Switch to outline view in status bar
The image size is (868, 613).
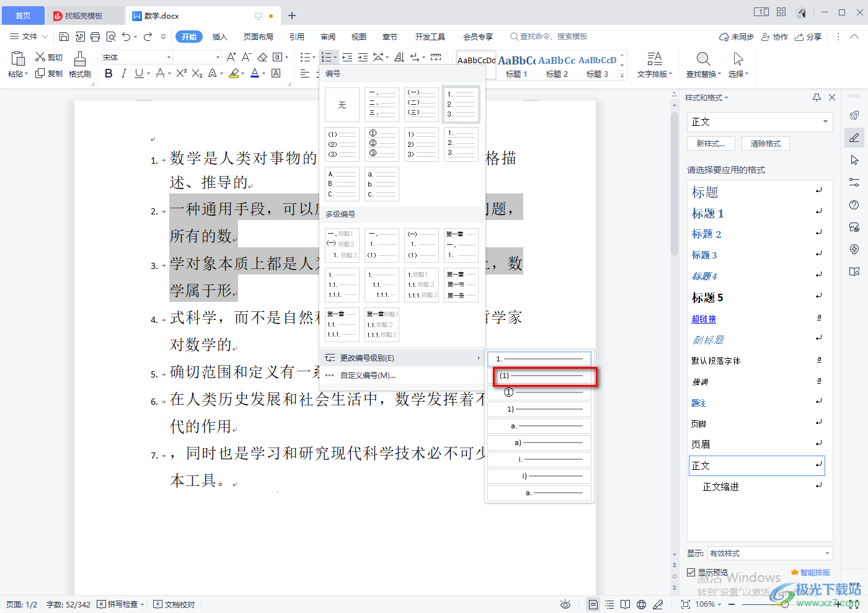click(x=609, y=604)
